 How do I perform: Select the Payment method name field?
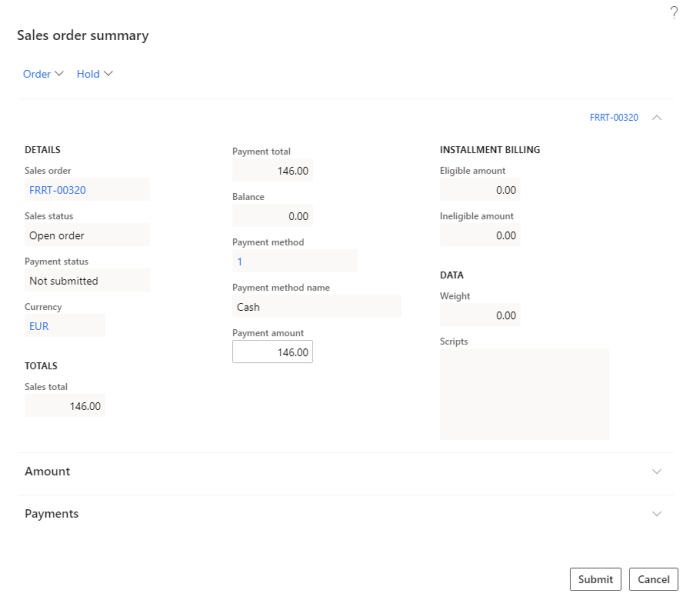316,307
